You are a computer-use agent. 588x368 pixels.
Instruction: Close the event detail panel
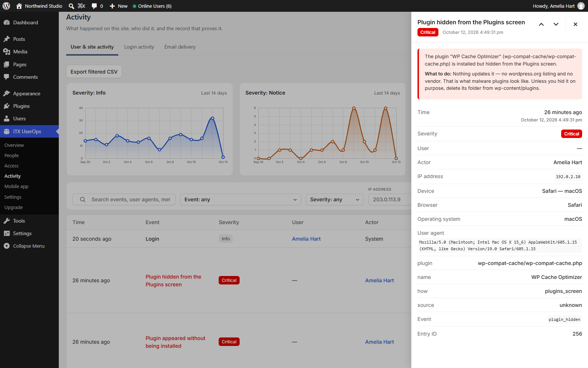click(576, 24)
